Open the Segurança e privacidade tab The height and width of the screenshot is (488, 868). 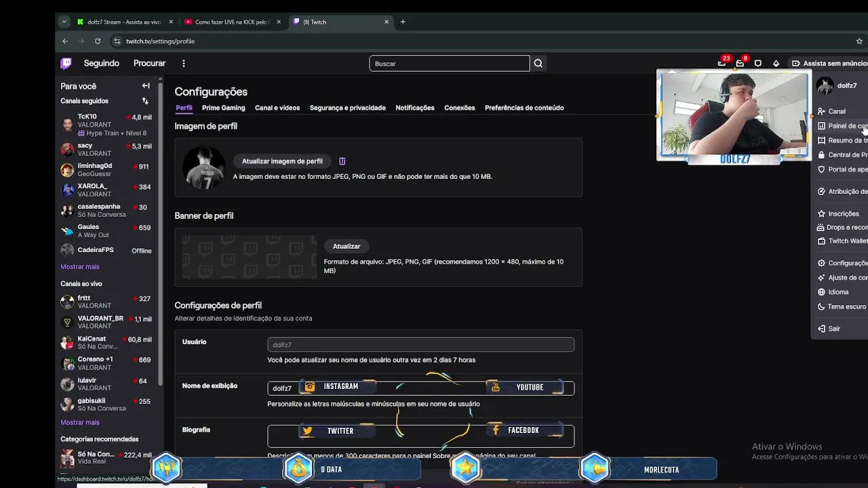pos(348,108)
